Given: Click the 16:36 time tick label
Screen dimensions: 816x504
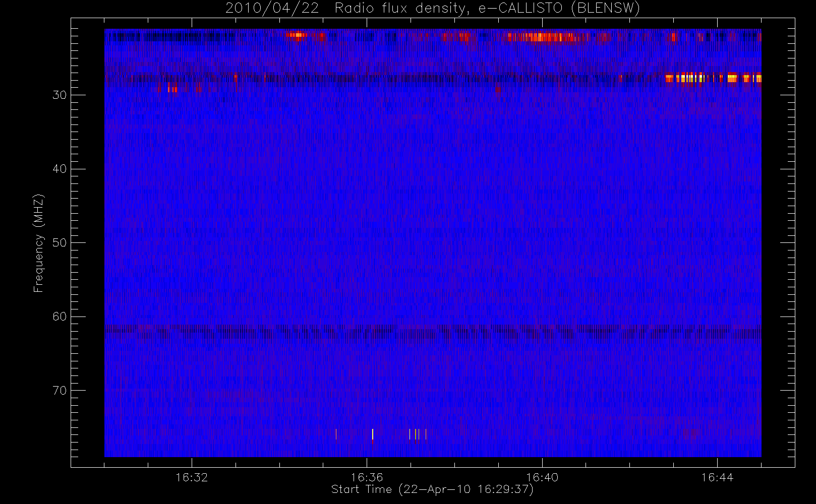Looking at the screenshot, I should click(x=367, y=477).
